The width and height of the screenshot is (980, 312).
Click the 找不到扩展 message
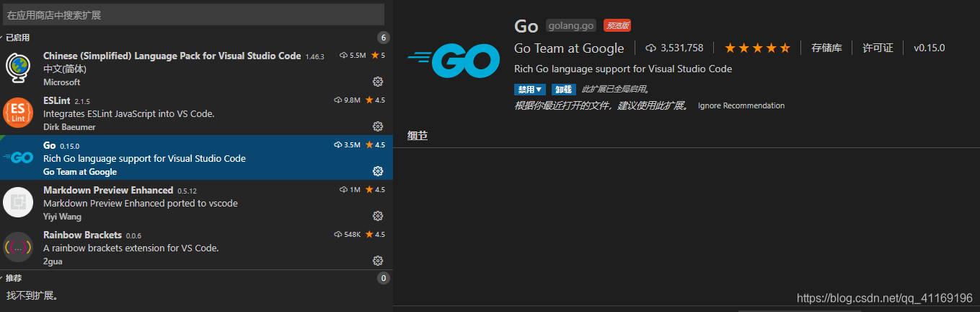32,295
